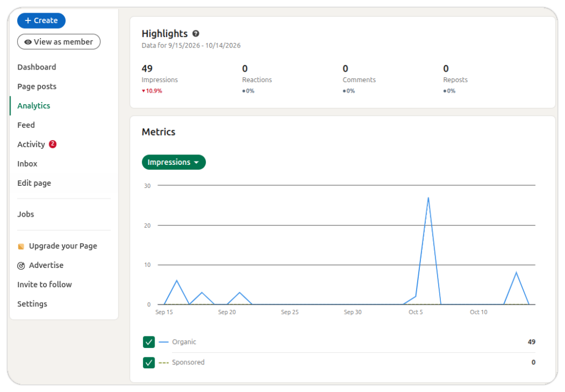Click the Activity notification badge showing 2
This screenshot has height=392, width=565.
tap(52, 144)
